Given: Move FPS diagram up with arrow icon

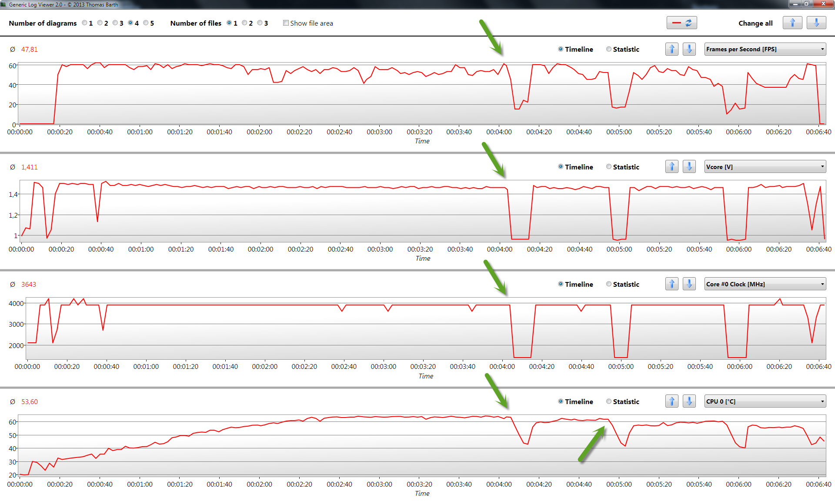Looking at the screenshot, I should pyautogui.click(x=671, y=49).
